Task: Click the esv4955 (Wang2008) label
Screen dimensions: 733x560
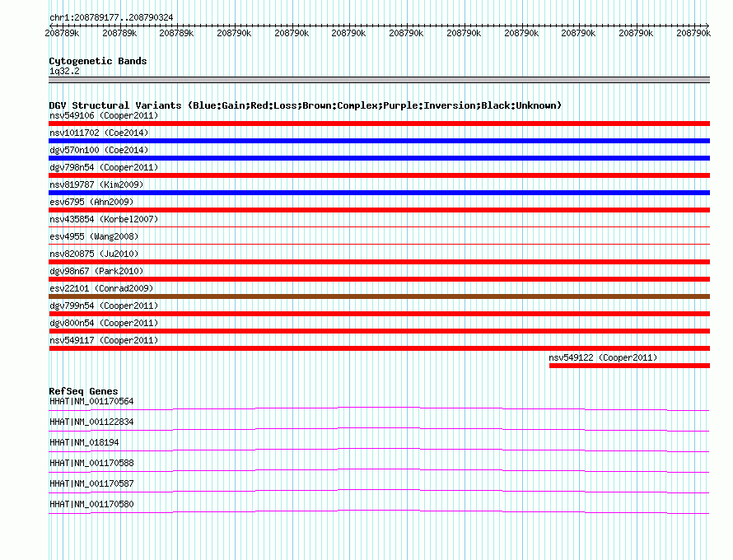Action: coord(94,236)
